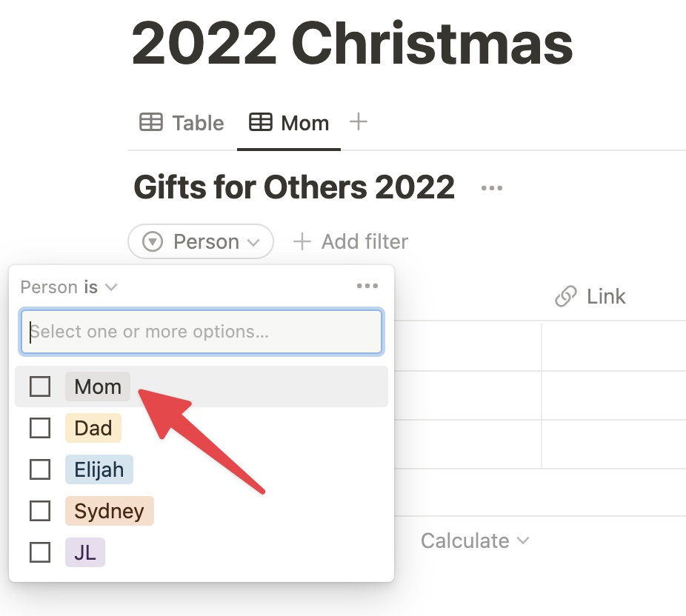Click the chain link icon in the Link column
This screenshot has width=686, height=616.
pos(566,296)
